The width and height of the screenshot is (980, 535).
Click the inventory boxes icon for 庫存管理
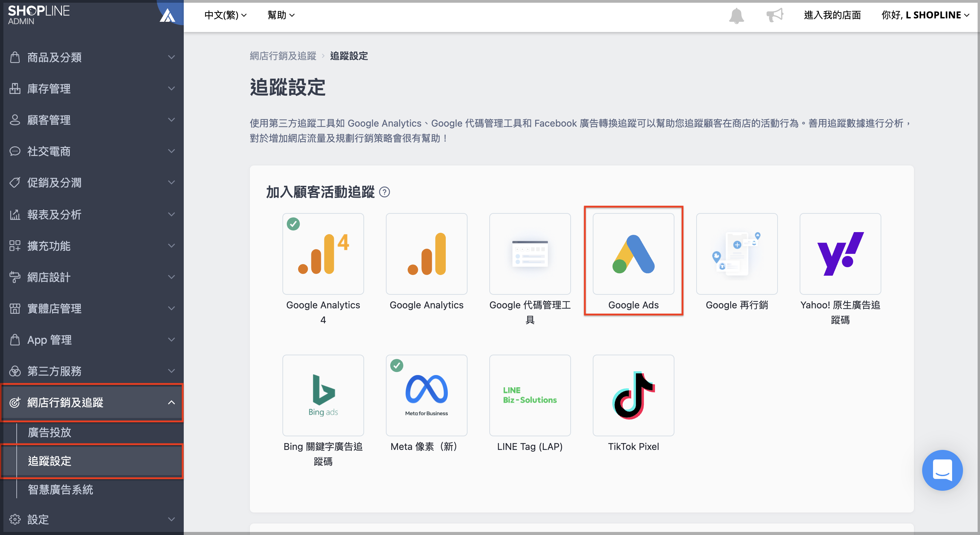pyautogui.click(x=15, y=88)
